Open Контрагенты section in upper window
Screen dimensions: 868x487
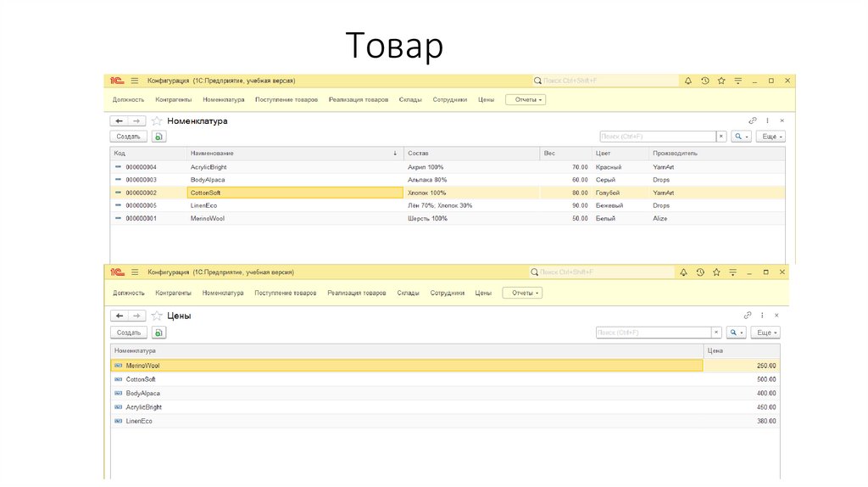click(173, 100)
